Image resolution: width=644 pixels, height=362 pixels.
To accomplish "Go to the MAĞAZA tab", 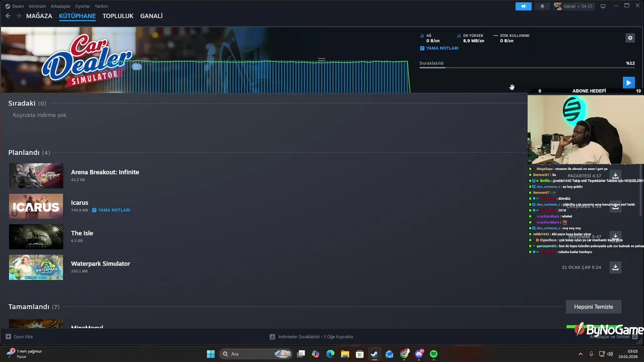I will 39,16.
